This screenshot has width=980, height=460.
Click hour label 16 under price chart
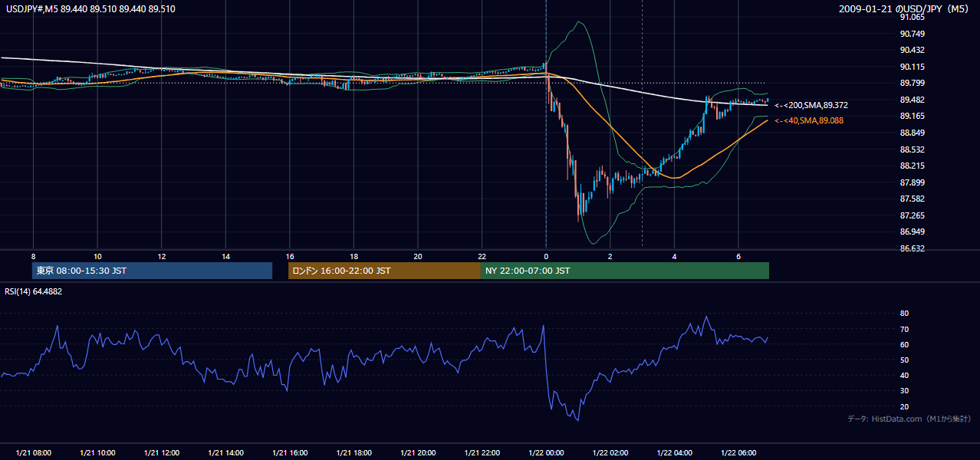click(290, 256)
